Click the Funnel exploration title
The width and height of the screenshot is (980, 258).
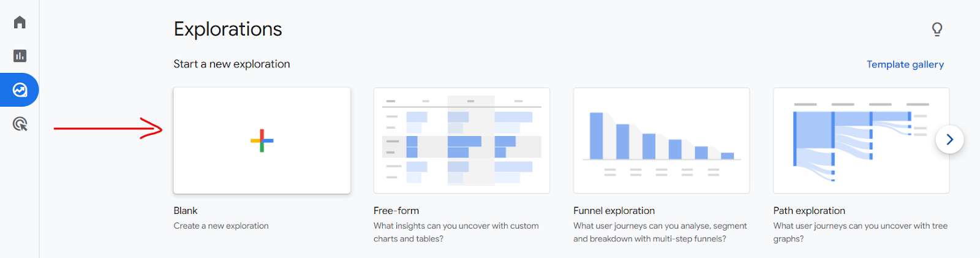[614, 211]
